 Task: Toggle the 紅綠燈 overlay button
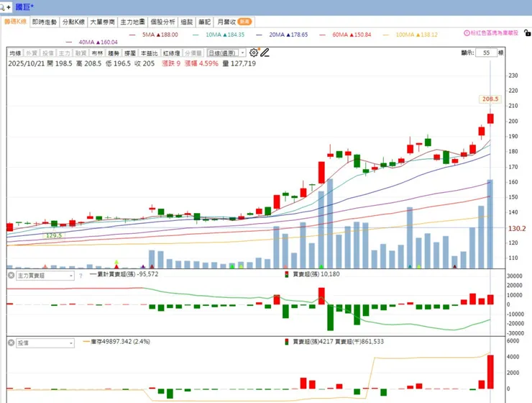(171, 53)
